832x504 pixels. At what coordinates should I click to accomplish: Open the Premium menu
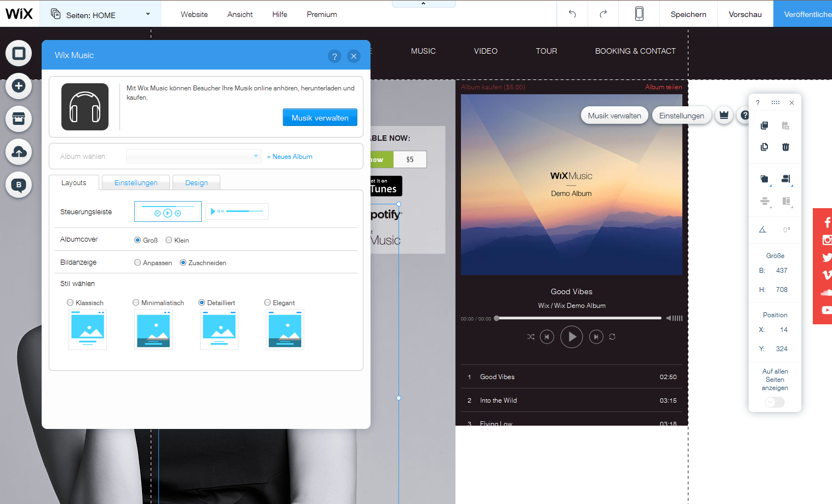(322, 14)
